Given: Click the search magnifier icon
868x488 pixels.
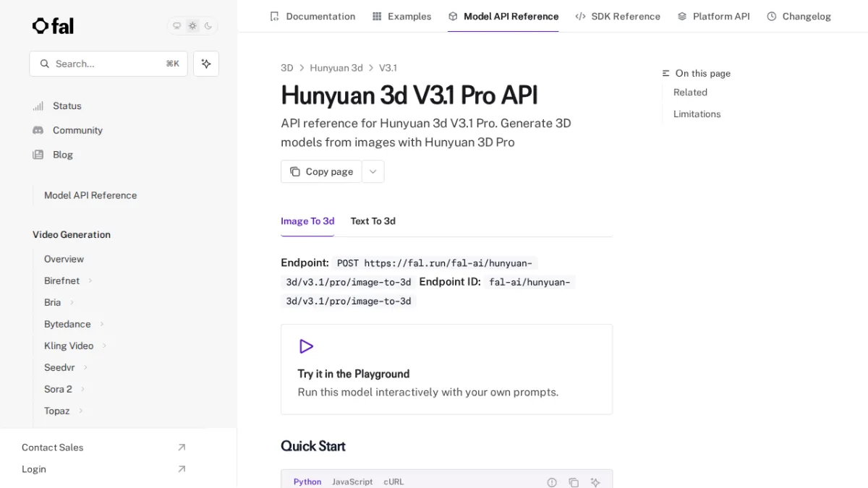Looking at the screenshot, I should 45,64.
